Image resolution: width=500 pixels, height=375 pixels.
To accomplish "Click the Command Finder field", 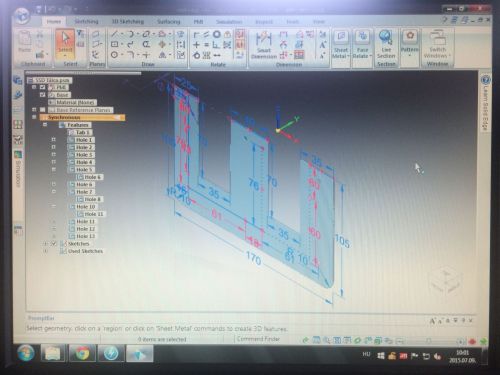I will [x=258, y=339].
